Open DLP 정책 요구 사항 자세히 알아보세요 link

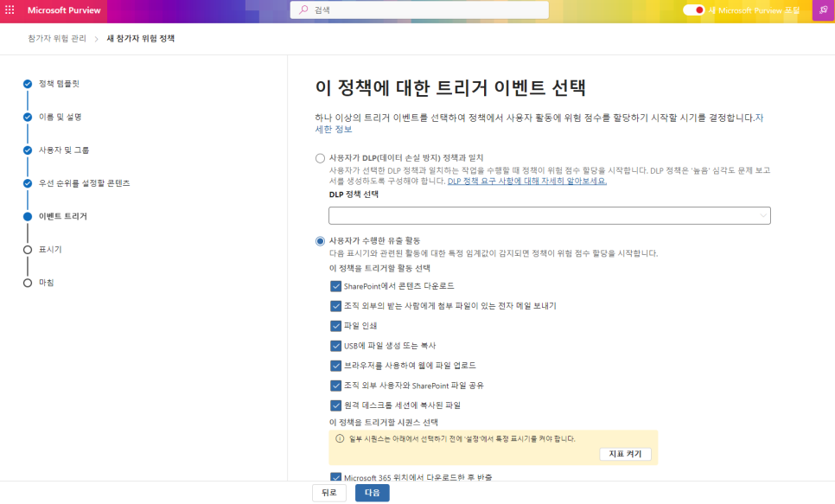click(526, 182)
